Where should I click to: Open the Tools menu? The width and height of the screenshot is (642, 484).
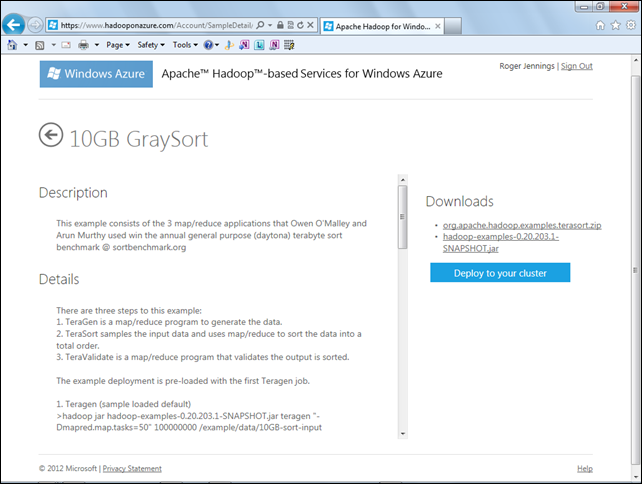click(x=185, y=45)
